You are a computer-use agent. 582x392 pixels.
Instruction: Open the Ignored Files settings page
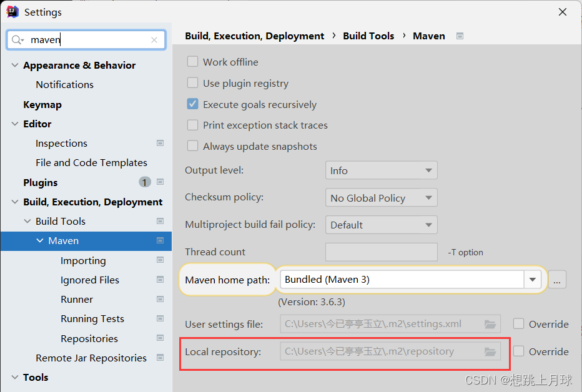[x=90, y=280]
